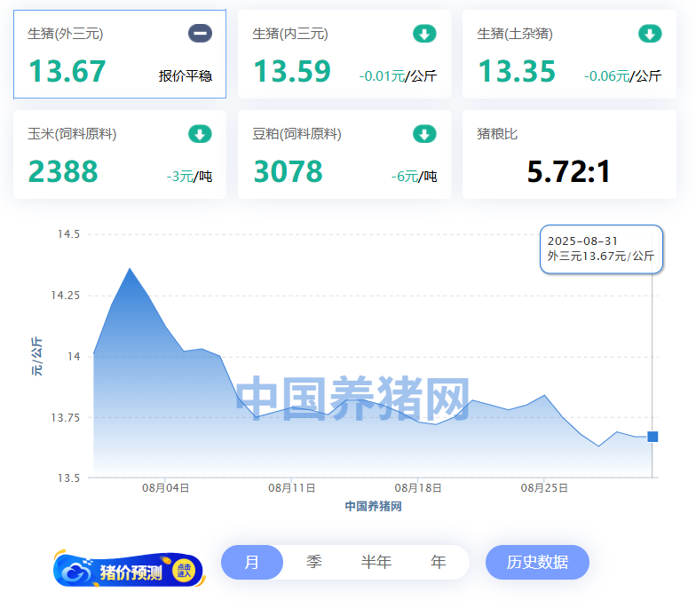Click the green down arrow on 内三元 card

(424, 34)
